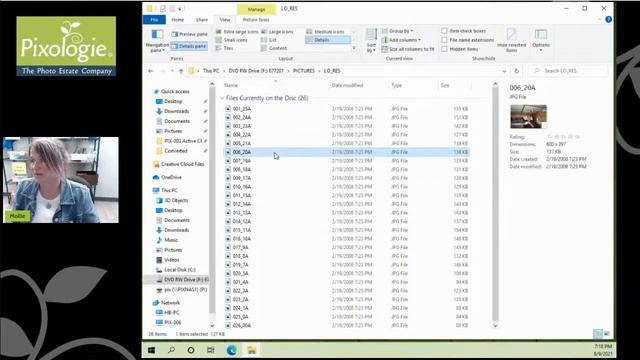Open address bar history dropdown
The image size is (640, 360).
504,71
